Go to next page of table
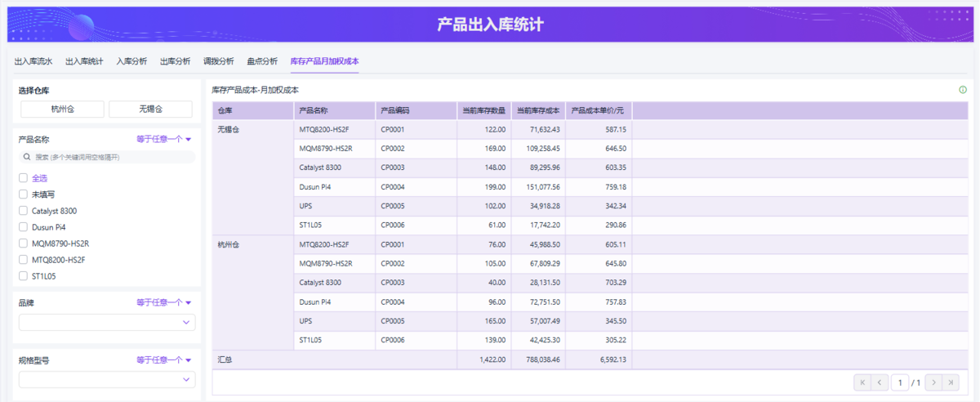The image size is (980, 402). [x=933, y=382]
